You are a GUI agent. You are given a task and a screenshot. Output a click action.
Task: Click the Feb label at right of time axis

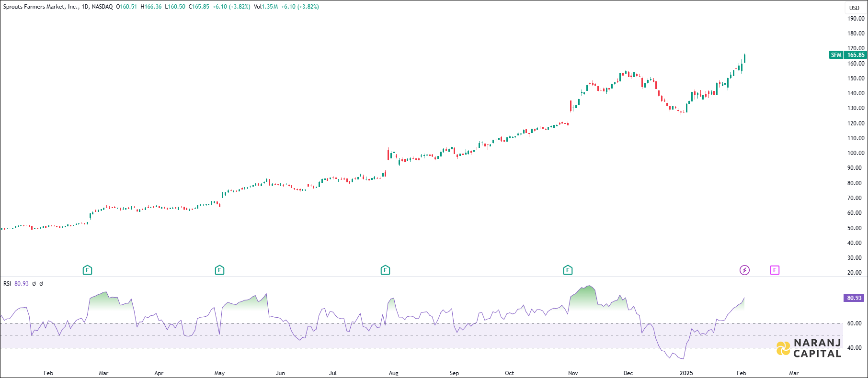pos(741,373)
